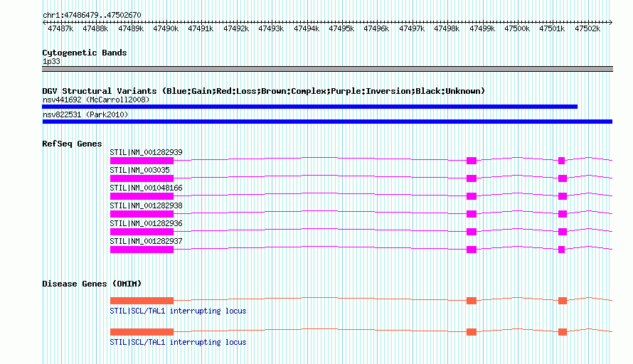The image size is (633, 364).
Task: Click the nsv441692 (McCarroll2008) variant label
Action: [96, 100]
